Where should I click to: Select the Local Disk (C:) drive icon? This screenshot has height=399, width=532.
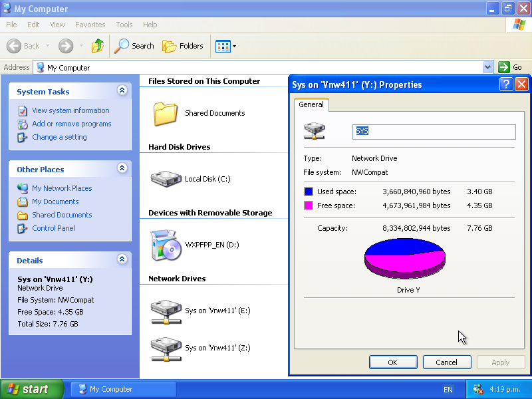pyautogui.click(x=166, y=179)
